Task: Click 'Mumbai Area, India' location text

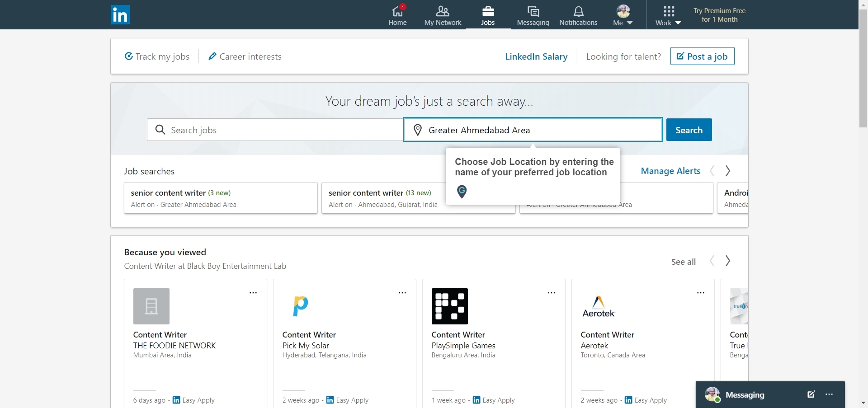Action: pyautogui.click(x=162, y=355)
